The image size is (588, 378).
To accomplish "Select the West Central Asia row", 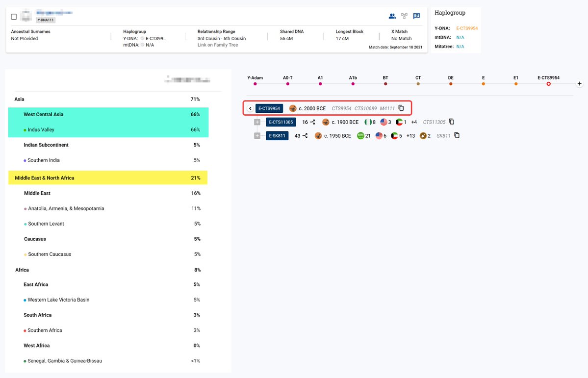I will pos(108,114).
